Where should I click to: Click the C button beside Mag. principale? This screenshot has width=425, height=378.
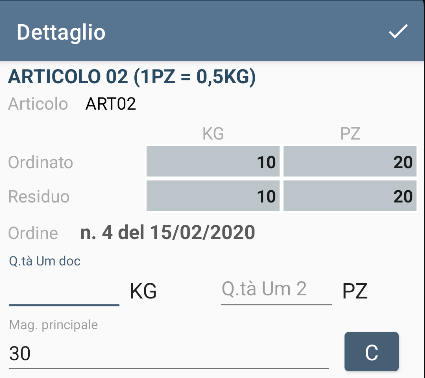(371, 351)
